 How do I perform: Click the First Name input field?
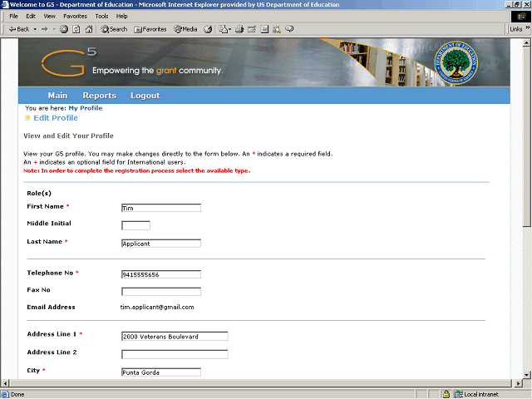click(161, 208)
